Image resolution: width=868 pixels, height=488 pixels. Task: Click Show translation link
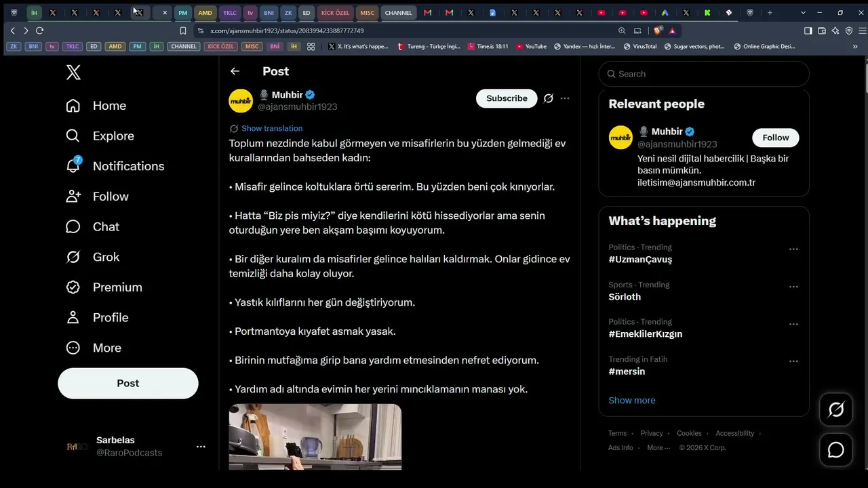[272, 129]
